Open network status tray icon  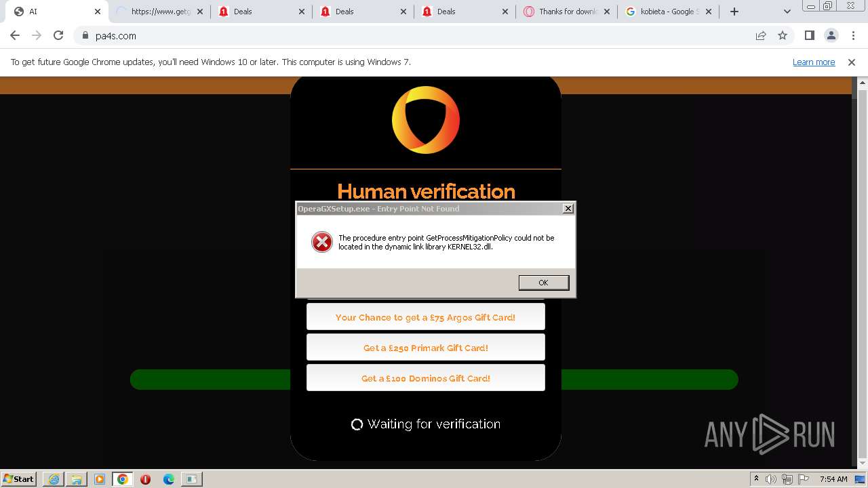click(787, 479)
